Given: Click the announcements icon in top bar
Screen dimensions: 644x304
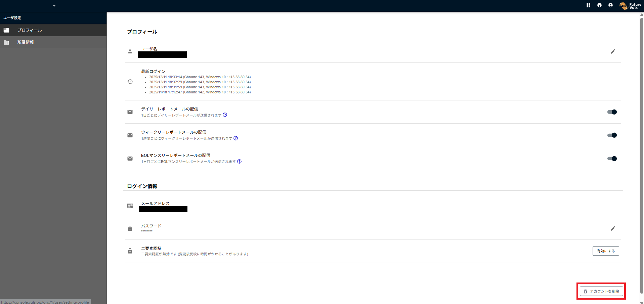Looking at the screenshot, I should [588, 5].
